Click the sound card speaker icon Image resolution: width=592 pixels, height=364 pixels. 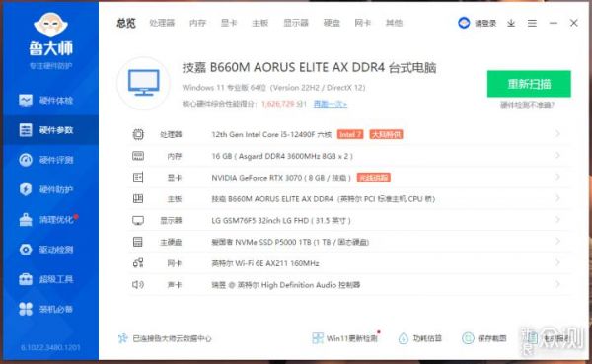(138, 285)
